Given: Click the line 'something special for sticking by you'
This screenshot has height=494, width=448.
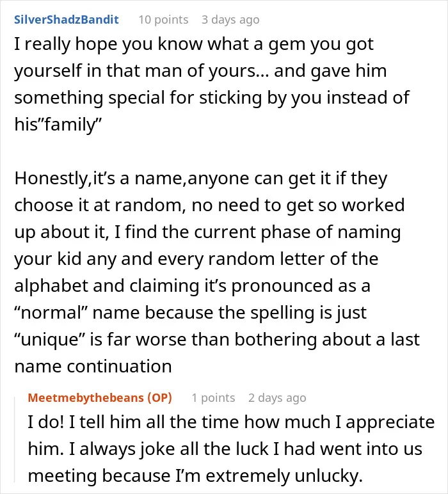Looking at the screenshot, I should point(212,98).
